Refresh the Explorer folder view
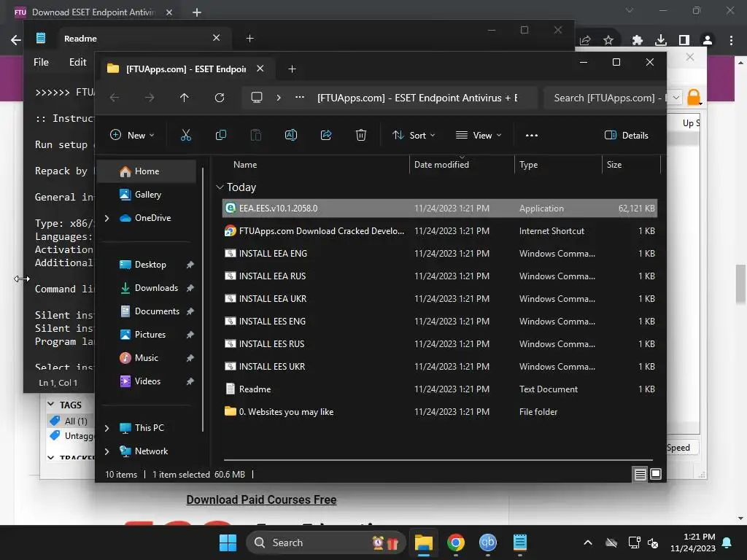The width and height of the screenshot is (747, 560). [x=219, y=98]
